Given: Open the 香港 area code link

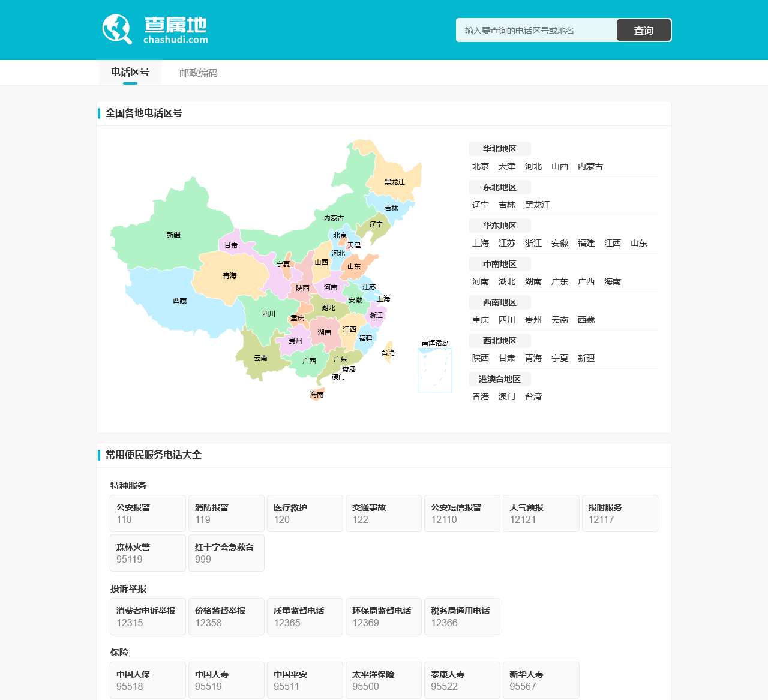Looking at the screenshot, I should coord(481,396).
